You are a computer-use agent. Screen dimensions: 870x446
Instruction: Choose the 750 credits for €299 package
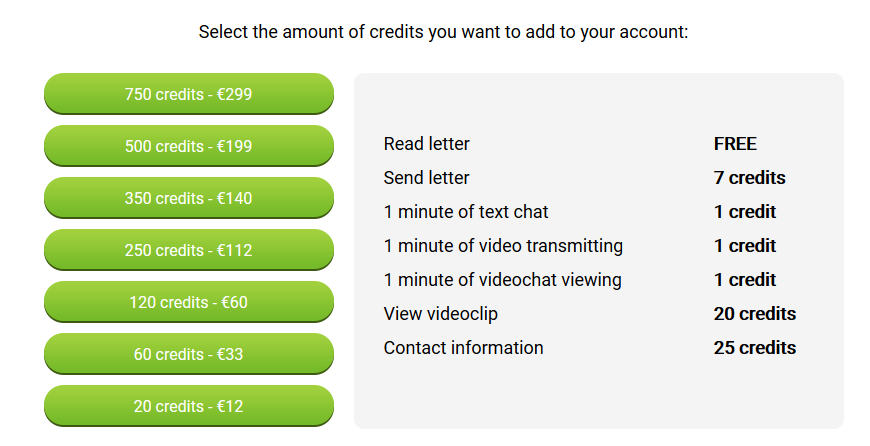[189, 94]
